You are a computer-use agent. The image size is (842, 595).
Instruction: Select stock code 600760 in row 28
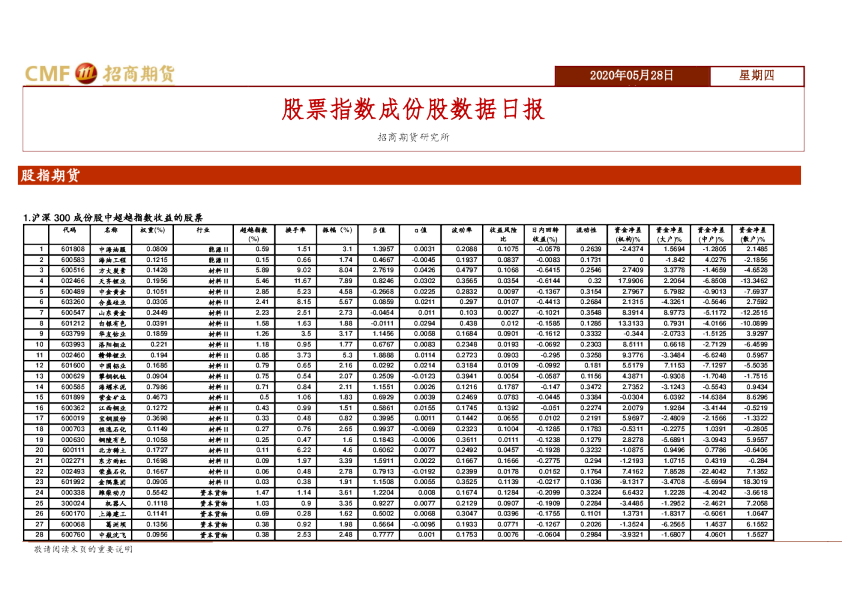point(72,535)
